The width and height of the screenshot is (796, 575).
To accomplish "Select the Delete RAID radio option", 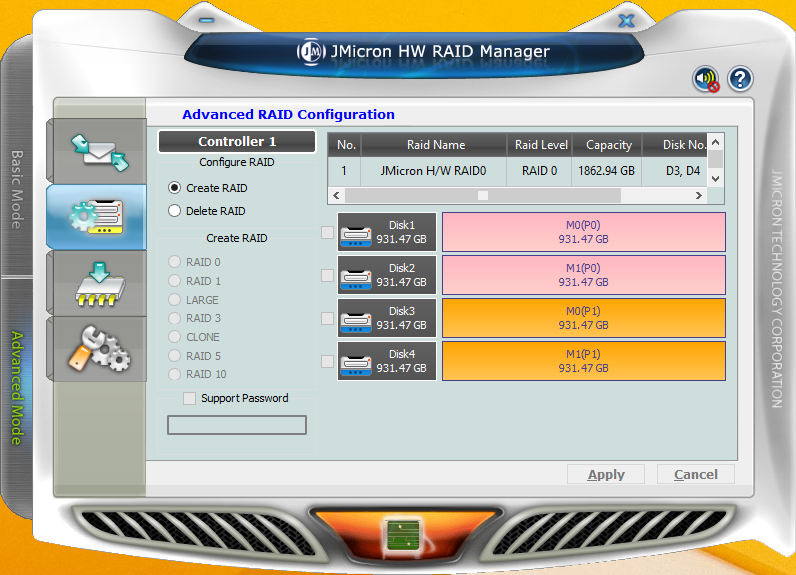I will [x=174, y=211].
